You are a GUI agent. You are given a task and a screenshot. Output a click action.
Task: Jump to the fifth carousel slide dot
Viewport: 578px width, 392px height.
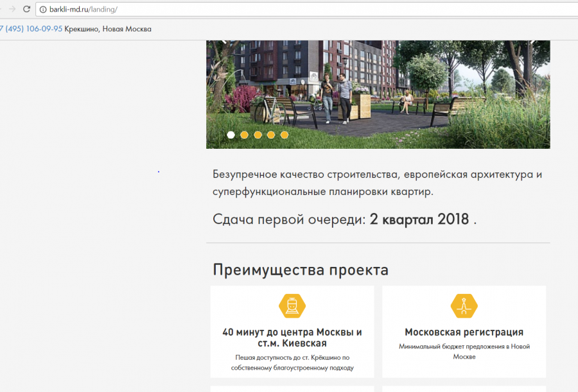tap(285, 135)
